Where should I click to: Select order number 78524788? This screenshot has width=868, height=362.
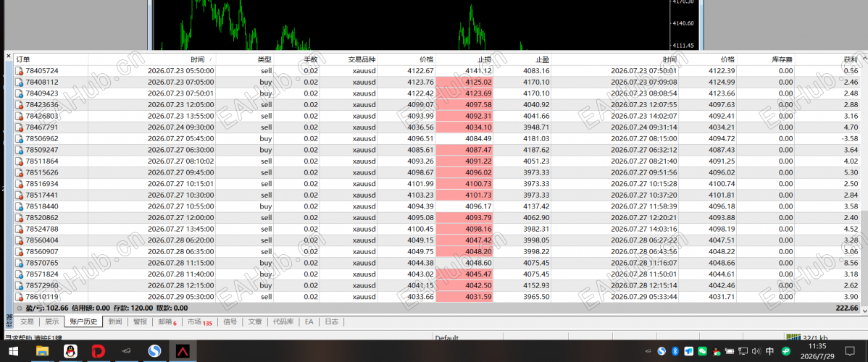tap(41, 230)
